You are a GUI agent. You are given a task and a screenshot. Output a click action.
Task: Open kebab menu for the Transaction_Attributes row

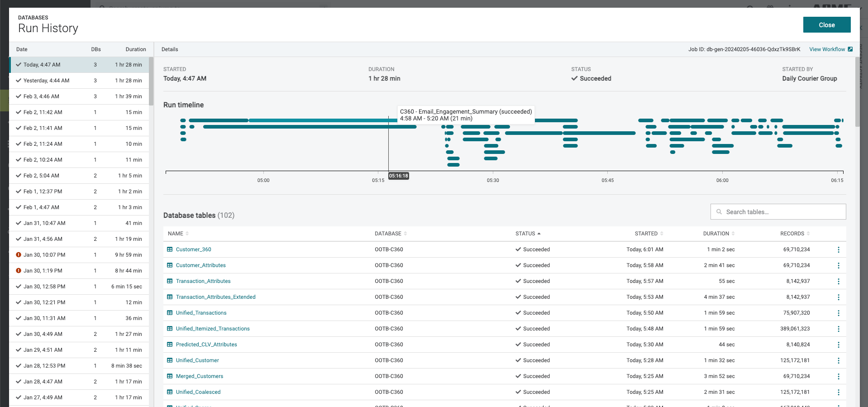click(838, 282)
